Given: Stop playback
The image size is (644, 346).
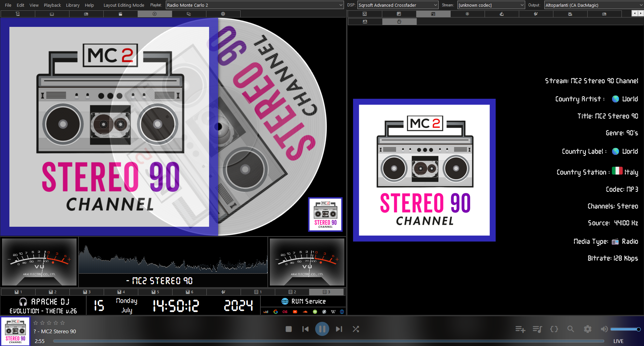Looking at the screenshot, I should coord(289,329).
